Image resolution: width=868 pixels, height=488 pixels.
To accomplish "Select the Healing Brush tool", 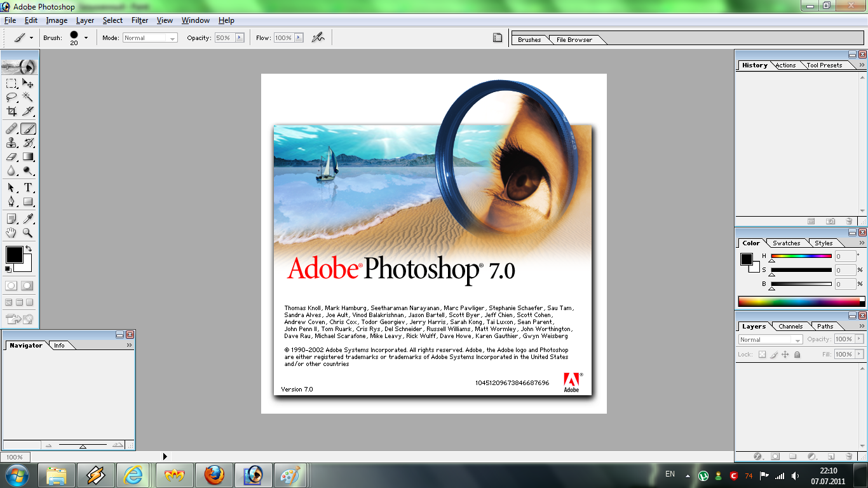I will [x=11, y=128].
